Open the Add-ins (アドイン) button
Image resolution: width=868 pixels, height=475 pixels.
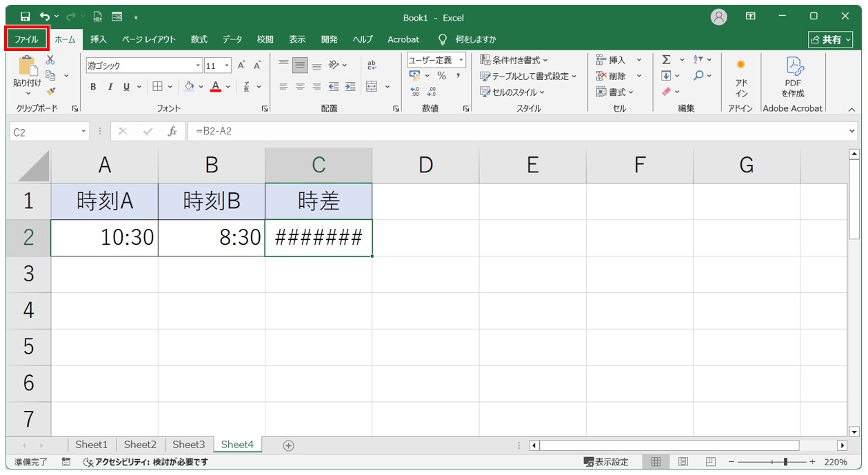coord(741,77)
